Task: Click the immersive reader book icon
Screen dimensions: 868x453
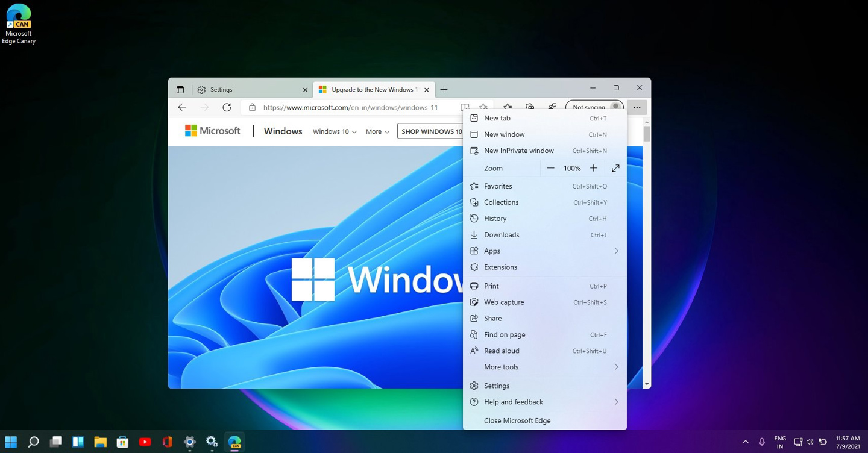Action: pos(465,107)
